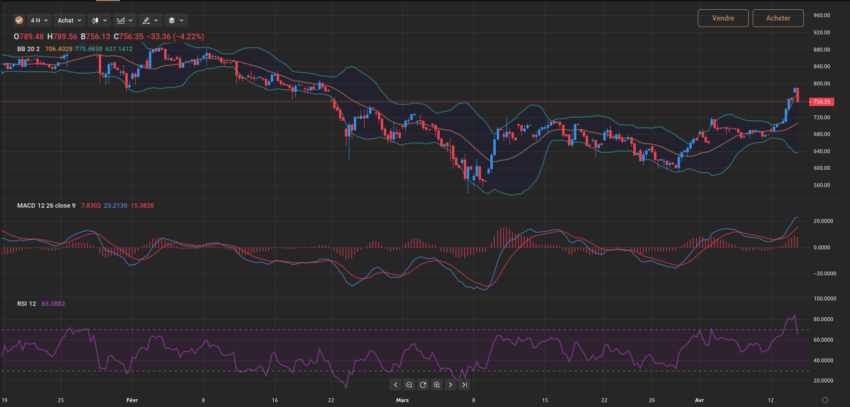Click the Bollinger lower value 637.1412
Image resolution: width=850 pixels, height=407 pixels.
[x=119, y=49]
